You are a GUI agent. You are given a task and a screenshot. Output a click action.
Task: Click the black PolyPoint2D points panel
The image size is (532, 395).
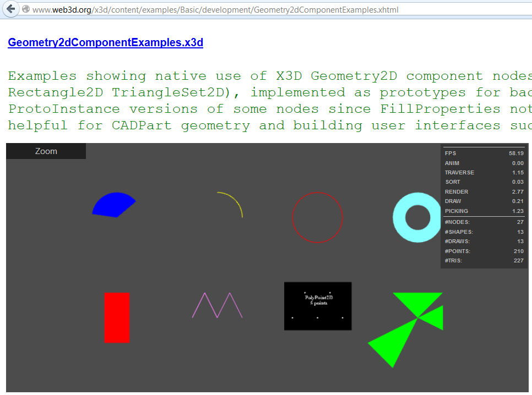(x=318, y=306)
